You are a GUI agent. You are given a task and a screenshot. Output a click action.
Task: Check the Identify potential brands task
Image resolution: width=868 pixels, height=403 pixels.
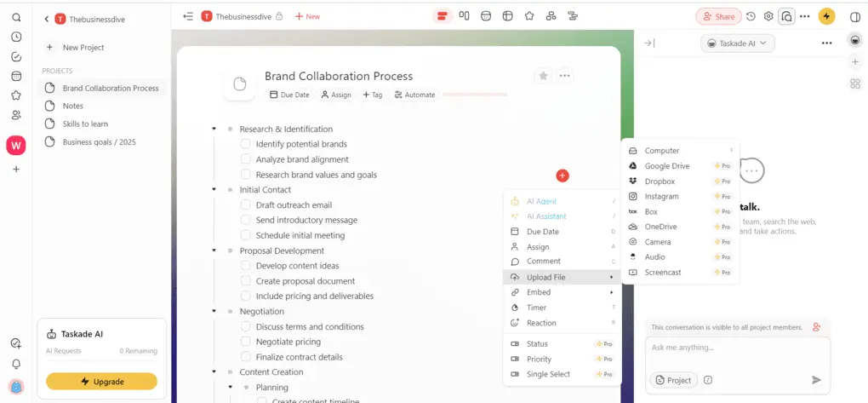tap(245, 144)
